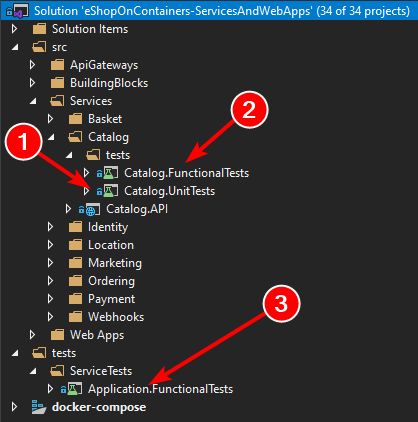Select the Solution Items folder
The image size is (418, 422).
pyautogui.click(x=90, y=29)
